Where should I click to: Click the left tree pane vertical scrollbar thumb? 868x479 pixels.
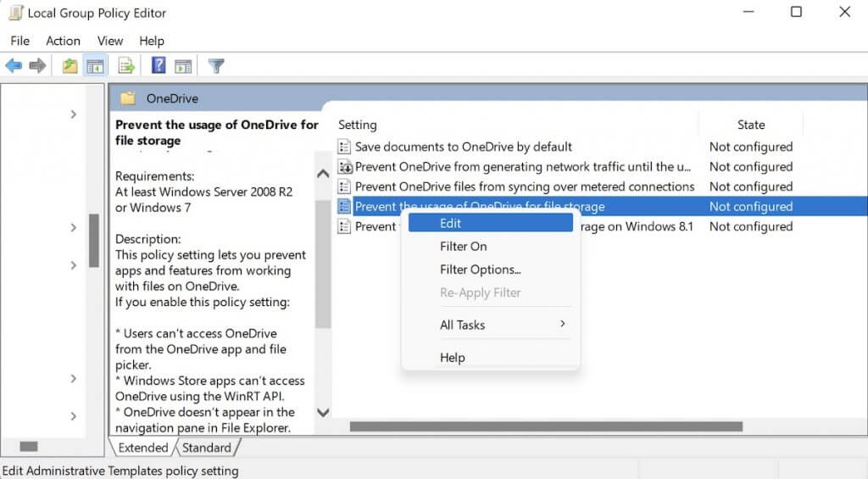[94, 241]
